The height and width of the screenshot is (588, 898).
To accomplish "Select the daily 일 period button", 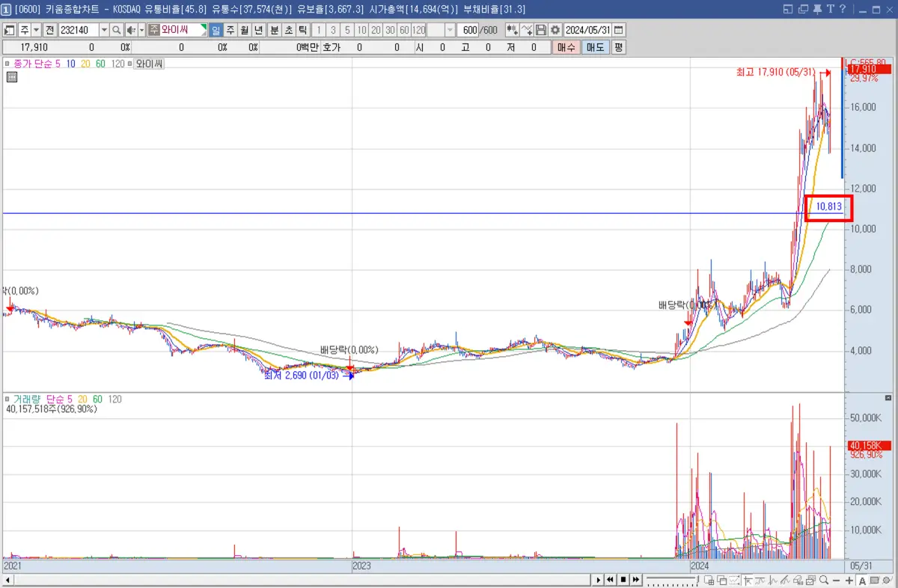I will pyautogui.click(x=216, y=30).
